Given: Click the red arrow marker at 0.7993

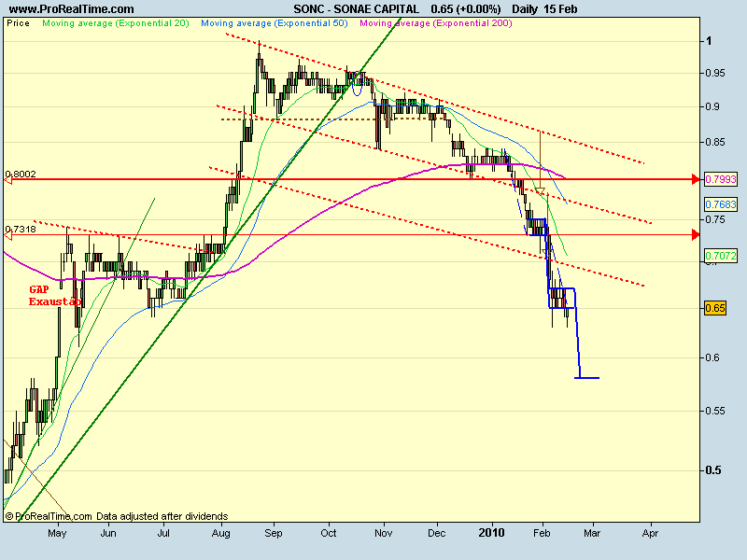Looking at the screenshot, I should (x=696, y=179).
